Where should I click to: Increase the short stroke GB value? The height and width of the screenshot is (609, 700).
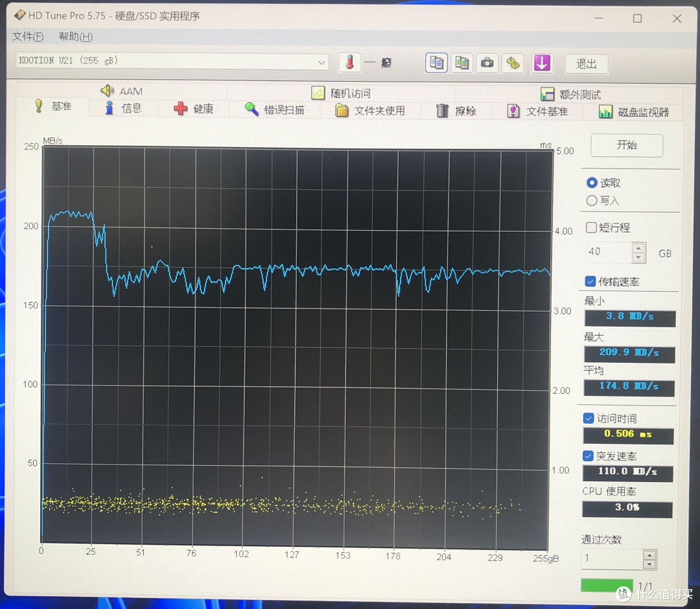(638, 247)
